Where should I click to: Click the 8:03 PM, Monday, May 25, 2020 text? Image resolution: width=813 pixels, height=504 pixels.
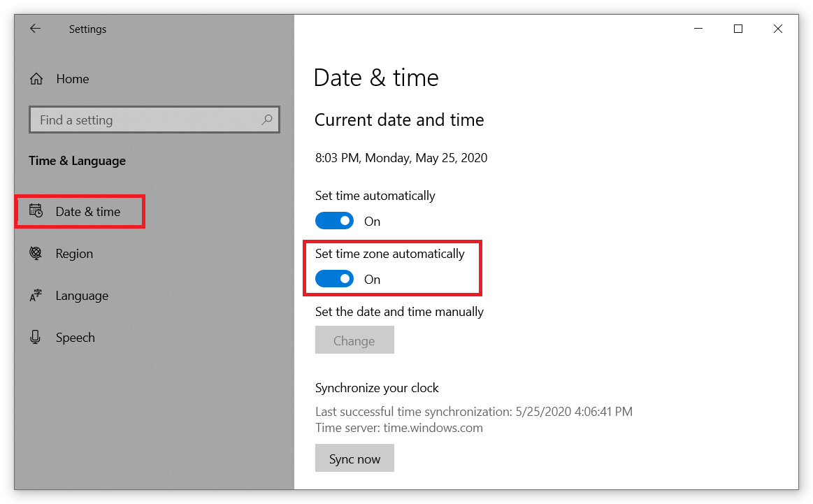coord(401,158)
